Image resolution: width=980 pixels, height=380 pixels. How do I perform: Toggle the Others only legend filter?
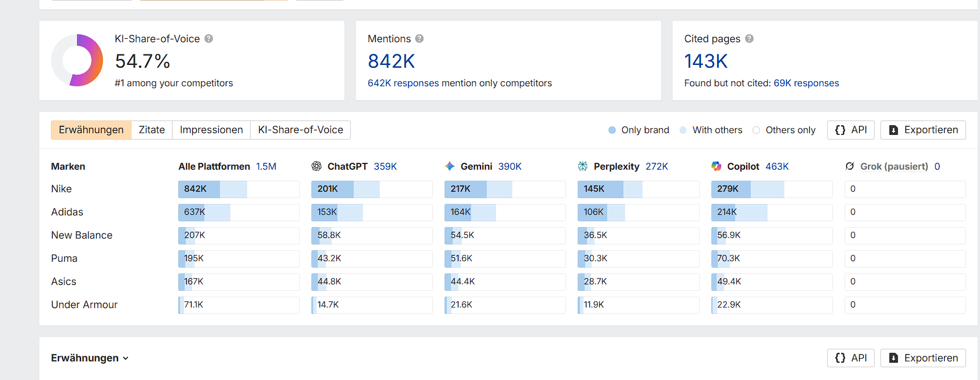tap(784, 130)
